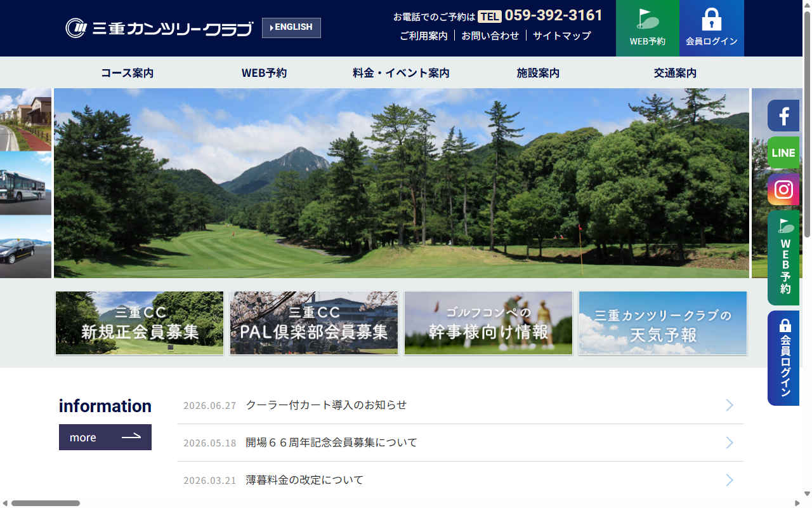Click the up arrow of vertical scrollbar
The width and height of the screenshot is (812, 508).
[x=807, y=5]
